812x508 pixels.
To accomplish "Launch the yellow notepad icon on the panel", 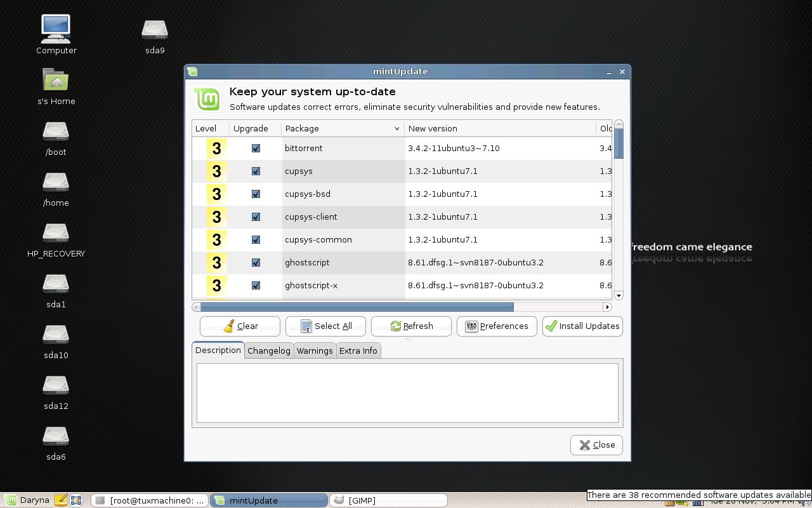I will 61,500.
